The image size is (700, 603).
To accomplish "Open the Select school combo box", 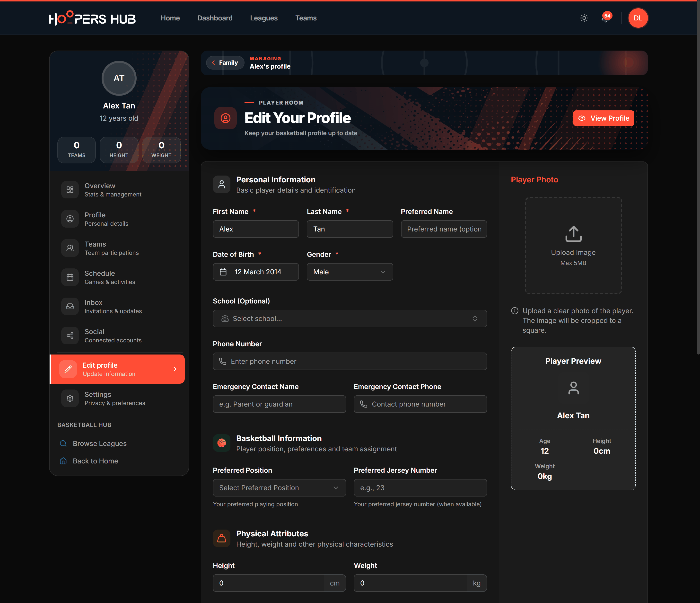I will click(x=350, y=319).
